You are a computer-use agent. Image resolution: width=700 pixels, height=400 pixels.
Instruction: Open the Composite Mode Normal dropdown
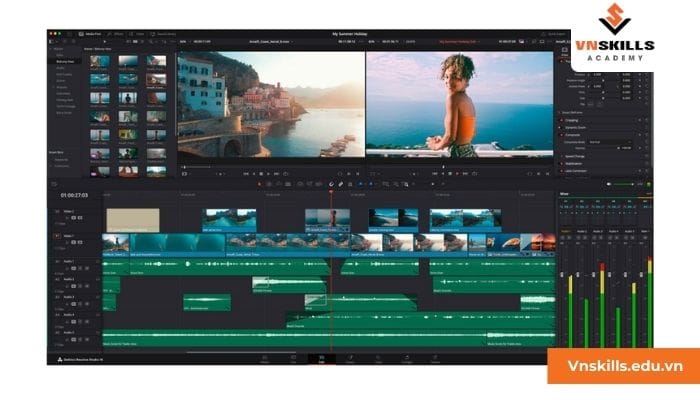coord(610,142)
